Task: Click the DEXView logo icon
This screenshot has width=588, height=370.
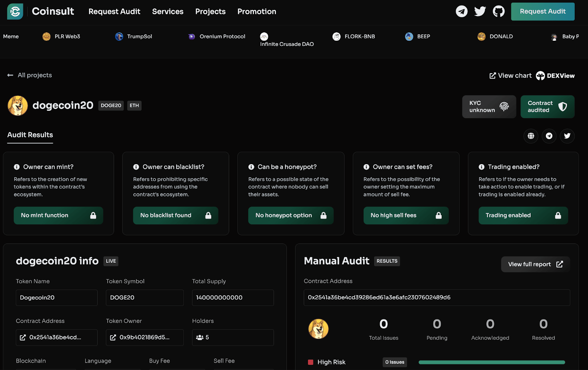Action: coord(540,76)
